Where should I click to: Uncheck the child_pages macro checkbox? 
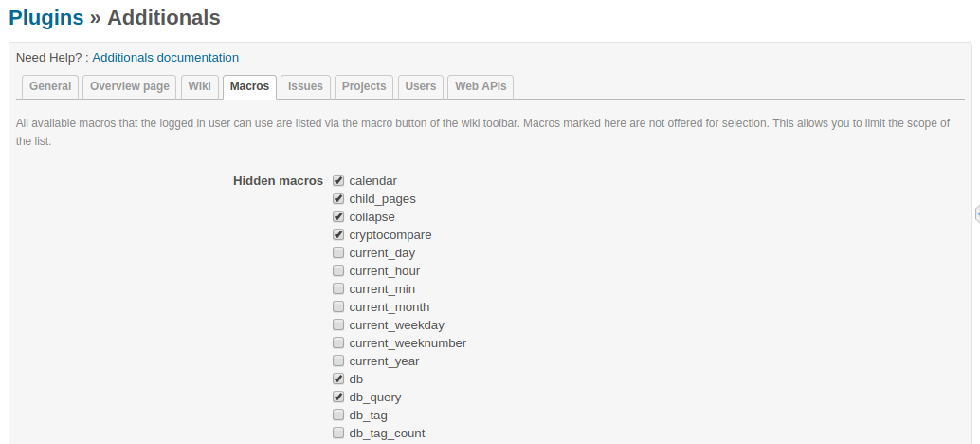[x=338, y=199]
